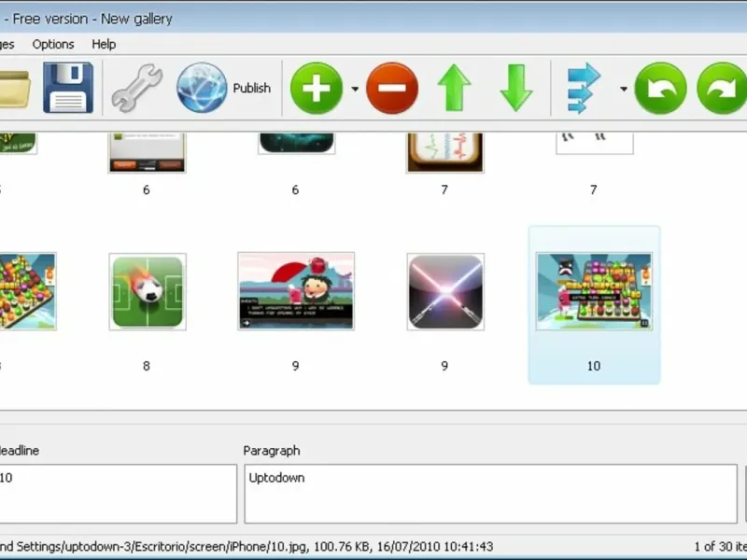Rotate image right with green button
The height and width of the screenshot is (560, 747).
coord(722,88)
